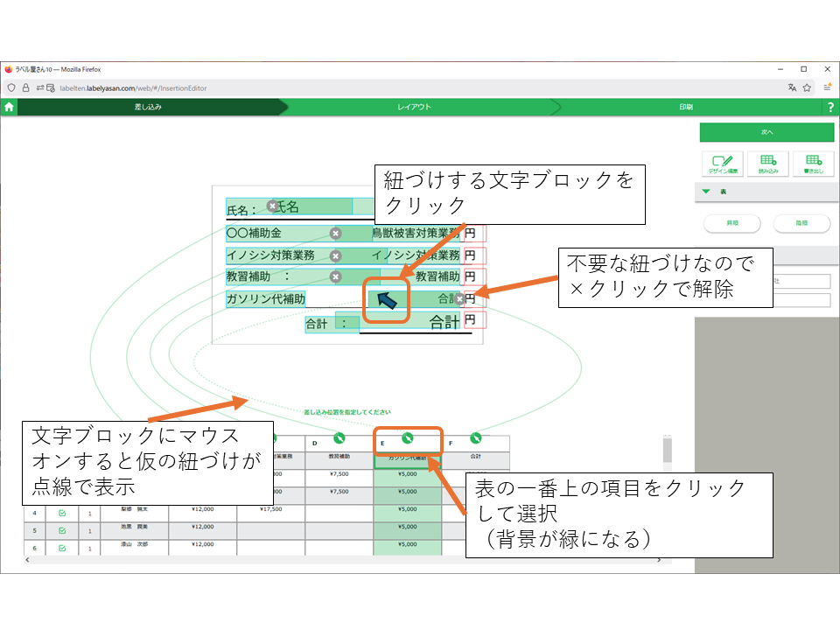840x630 pixels.
Task: Click X on 合計 block beside 円
Action: [x=459, y=299]
